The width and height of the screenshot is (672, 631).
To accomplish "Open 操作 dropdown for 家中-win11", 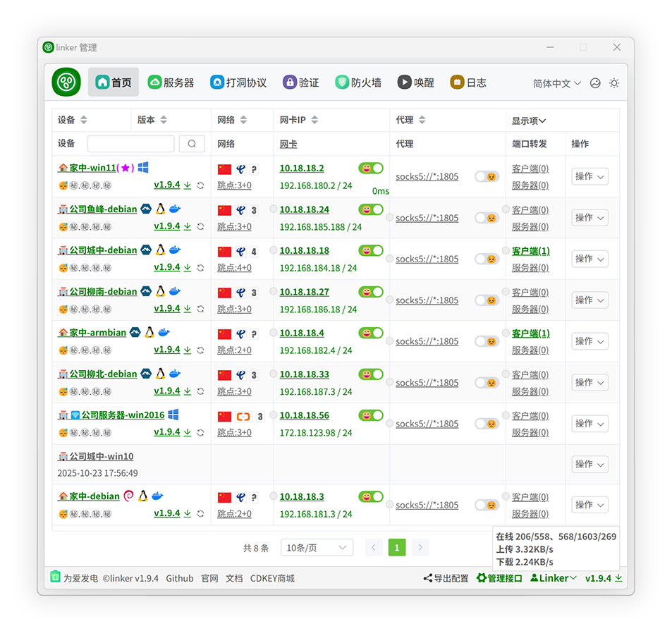I will 589,176.
